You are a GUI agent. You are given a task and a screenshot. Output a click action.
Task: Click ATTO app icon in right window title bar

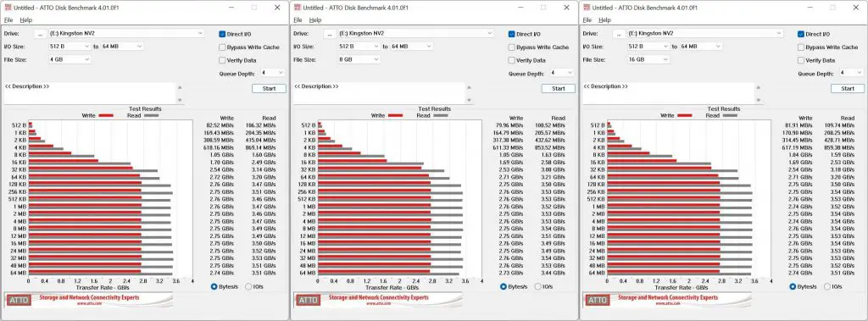(x=587, y=8)
